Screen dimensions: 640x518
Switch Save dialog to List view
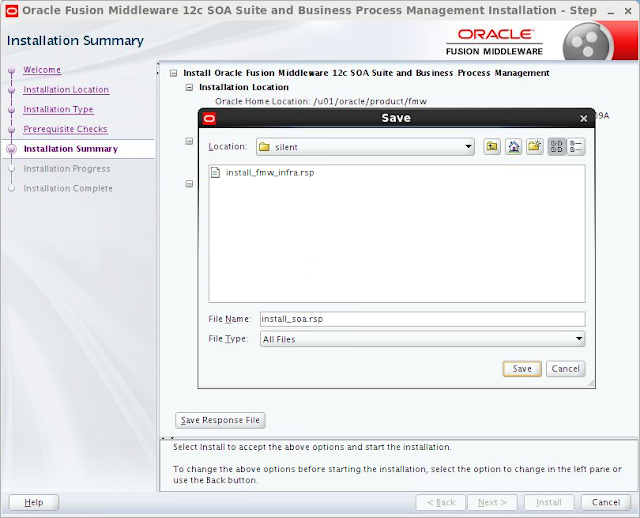click(557, 147)
